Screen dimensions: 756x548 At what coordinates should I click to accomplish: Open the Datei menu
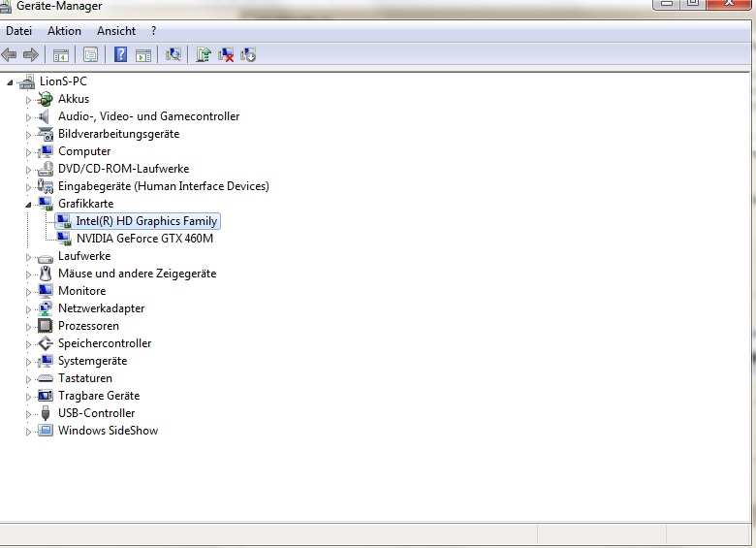pyautogui.click(x=18, y=31)
